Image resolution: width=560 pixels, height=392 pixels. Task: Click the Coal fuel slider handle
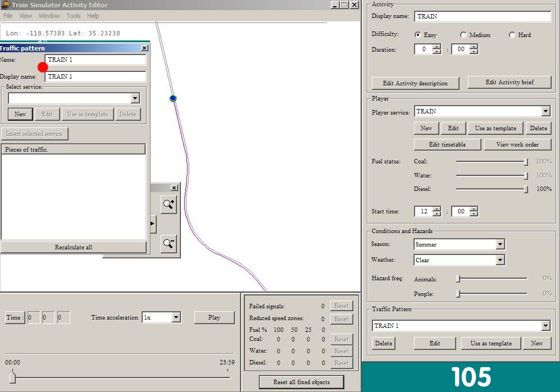pyautogui.click(x=526, y=162)
